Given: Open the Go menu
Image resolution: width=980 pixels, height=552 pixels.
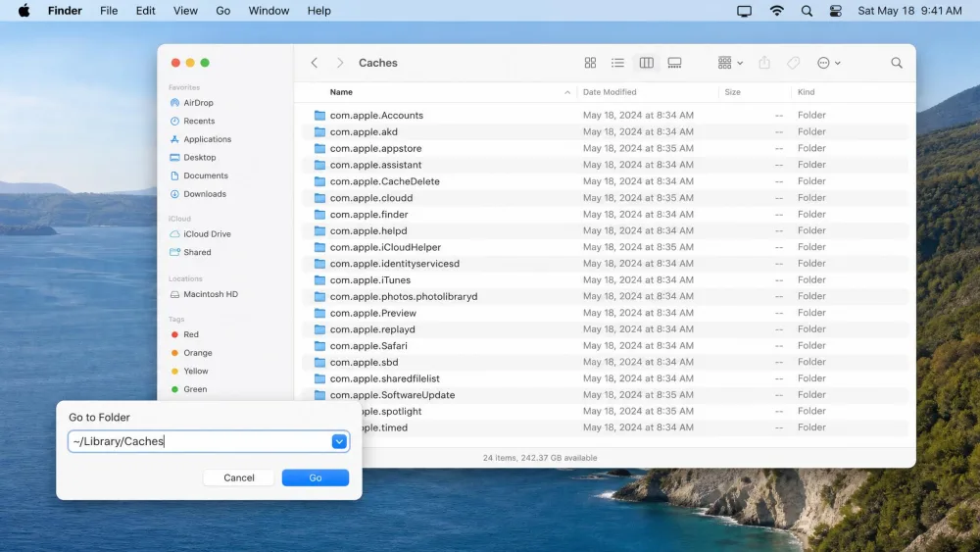Looking at the screenshot, I should click(x=223, y=11).
